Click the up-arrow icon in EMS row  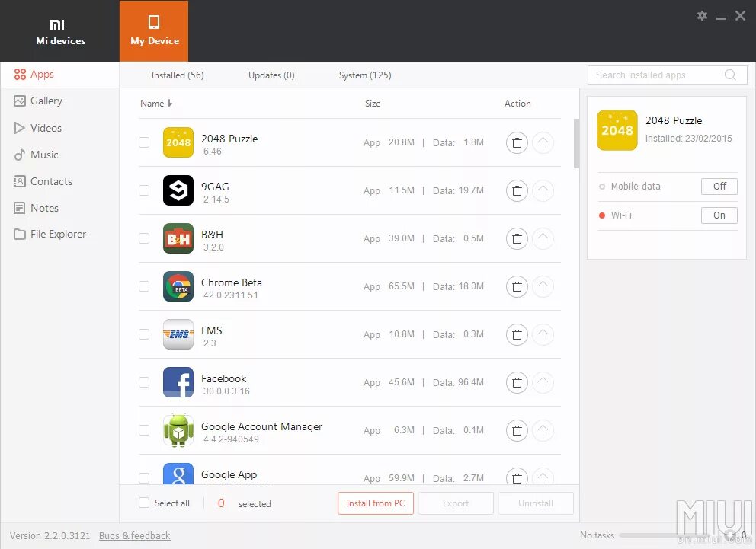click(x=543, y=334)
